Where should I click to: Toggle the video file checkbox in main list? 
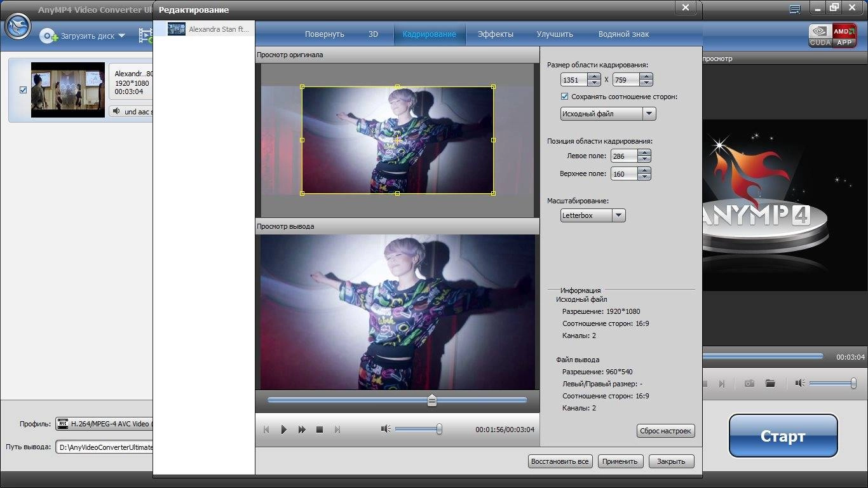(24, 90)
